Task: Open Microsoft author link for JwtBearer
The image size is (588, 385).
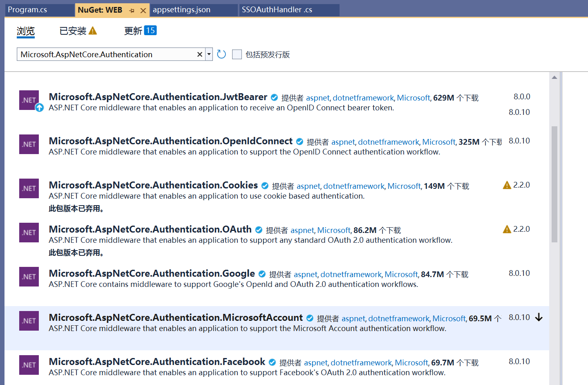Action: coord(414,98)
